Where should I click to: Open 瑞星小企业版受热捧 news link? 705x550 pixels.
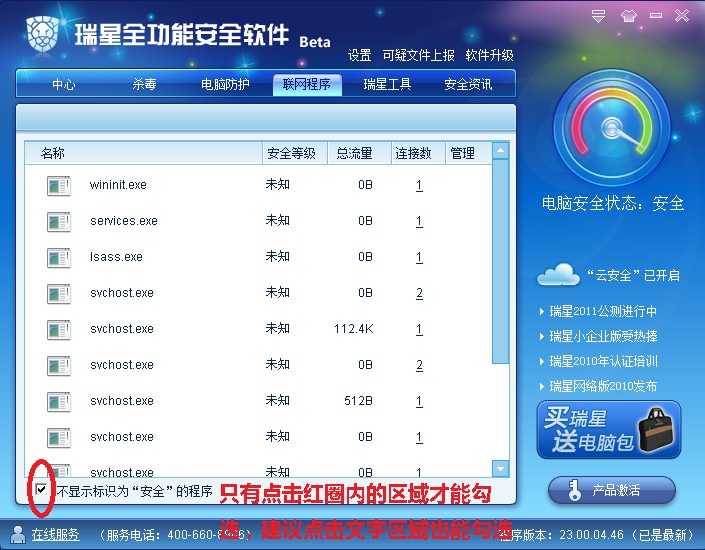[603, 336]
